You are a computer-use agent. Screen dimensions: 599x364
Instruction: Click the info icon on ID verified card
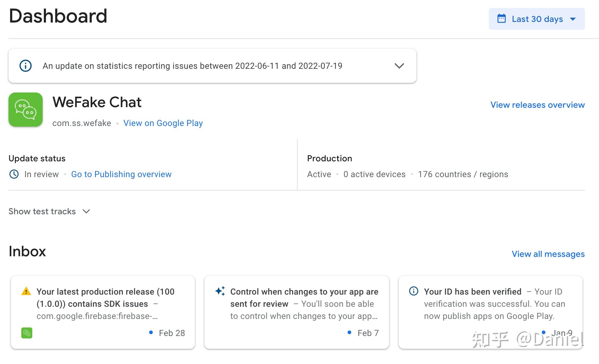414,291
